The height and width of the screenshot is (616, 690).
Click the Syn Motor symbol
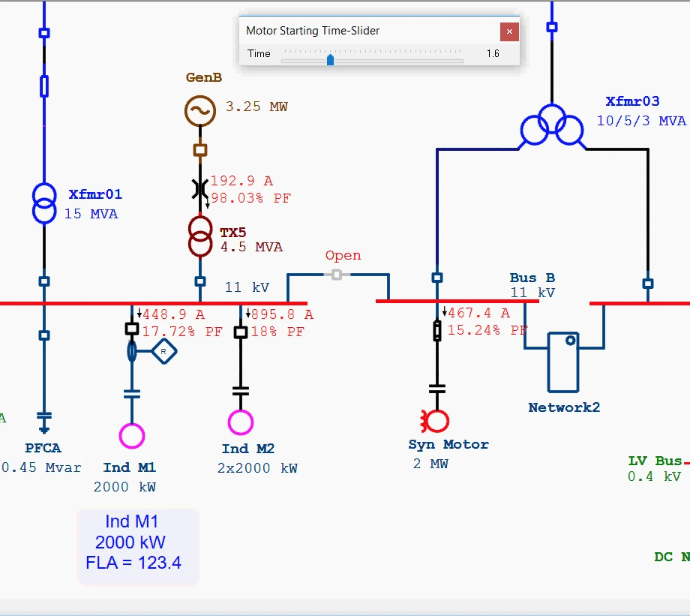tap(435, 421)
